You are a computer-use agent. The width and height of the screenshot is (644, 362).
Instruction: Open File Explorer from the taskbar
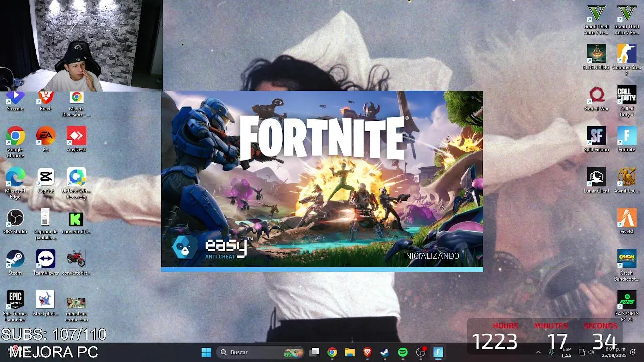(350, 352)
